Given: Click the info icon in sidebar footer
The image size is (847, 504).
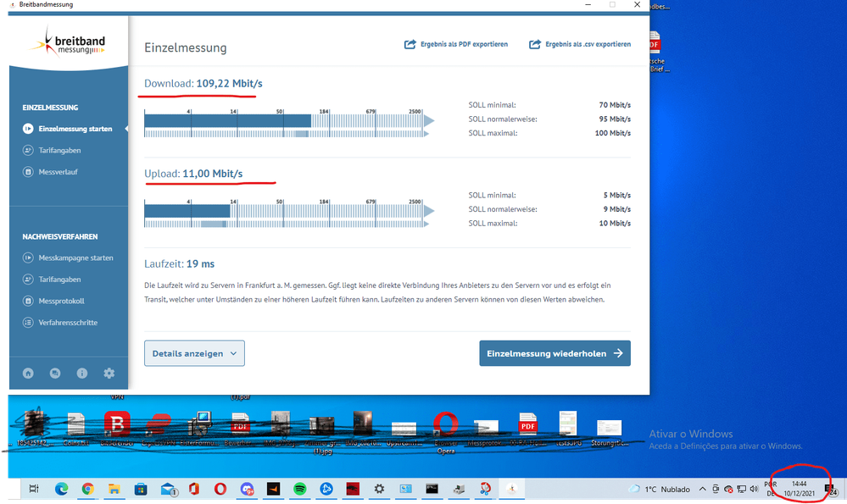Looking at the screenshot, I should click(x=82, y=374).
